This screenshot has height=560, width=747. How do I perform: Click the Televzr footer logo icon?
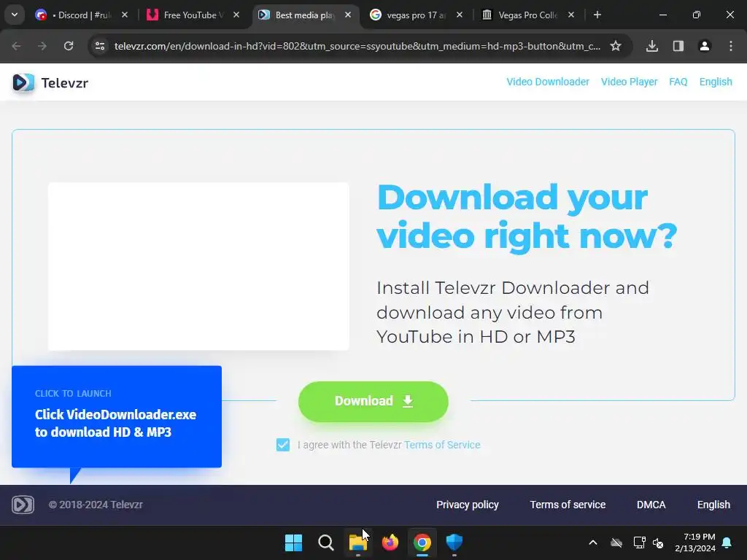(23, 505)
